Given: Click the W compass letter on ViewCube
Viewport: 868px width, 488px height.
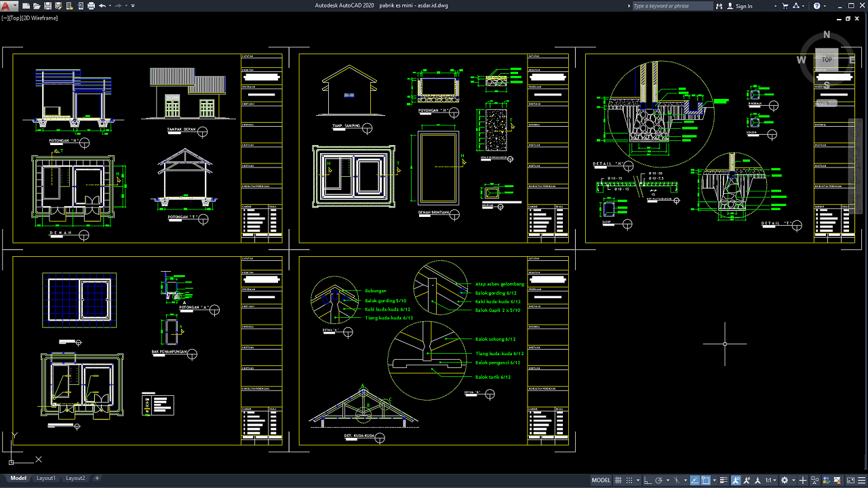Looking at the screenshot, I should click(802, 60).
